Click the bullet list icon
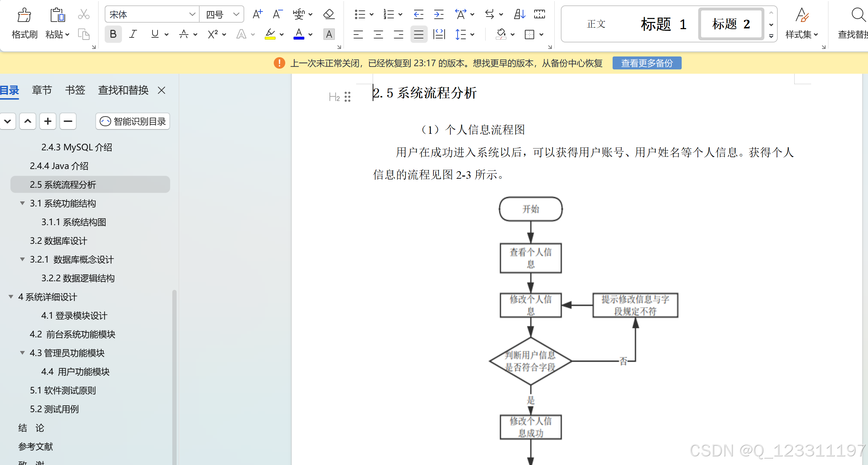This screenshot has width=868, height=465. pos(360,14)
